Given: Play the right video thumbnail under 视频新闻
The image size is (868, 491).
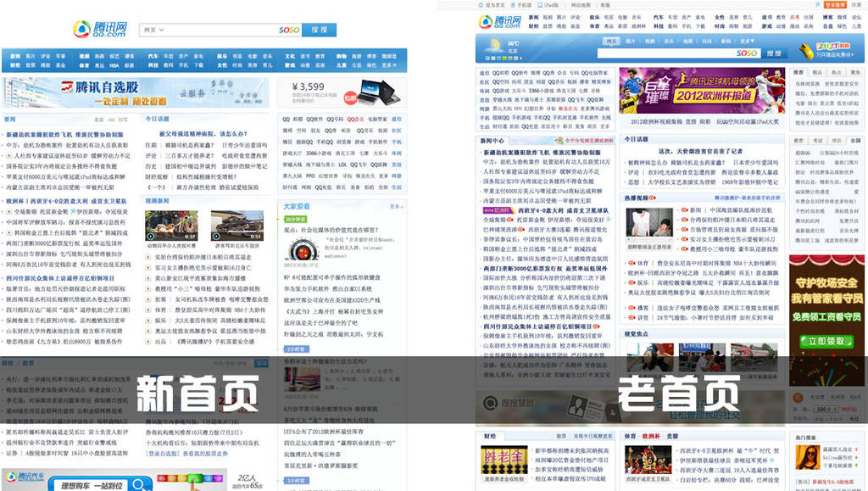Looking at the screenshot, I should (237, 226).
